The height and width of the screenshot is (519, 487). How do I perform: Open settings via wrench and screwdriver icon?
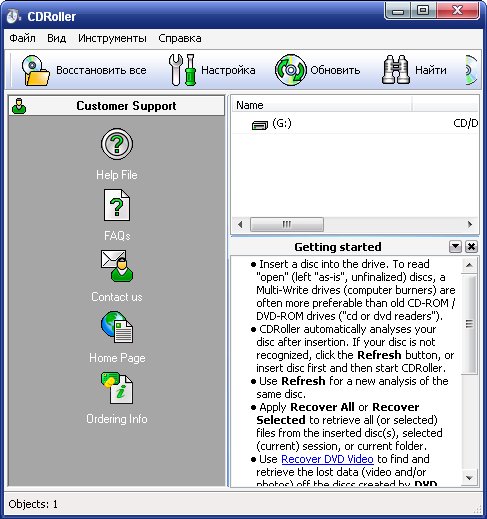pyautogui.click(x=182, y=70)
